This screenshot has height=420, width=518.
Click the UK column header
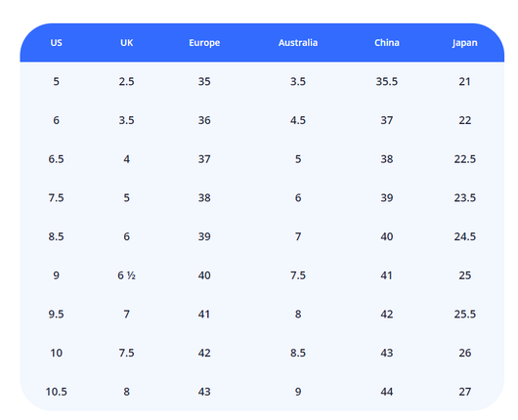(x=126, y=43)
